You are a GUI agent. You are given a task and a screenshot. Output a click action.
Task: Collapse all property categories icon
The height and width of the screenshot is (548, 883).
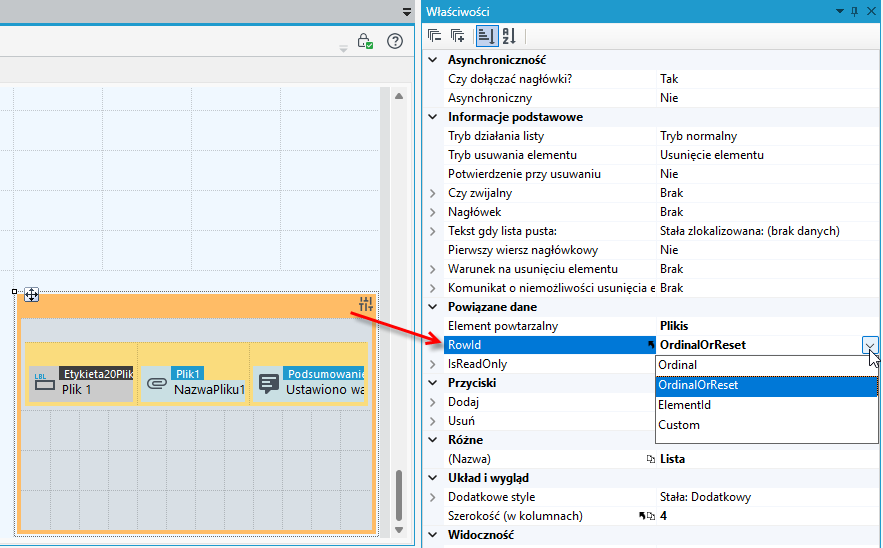(434, 36)
